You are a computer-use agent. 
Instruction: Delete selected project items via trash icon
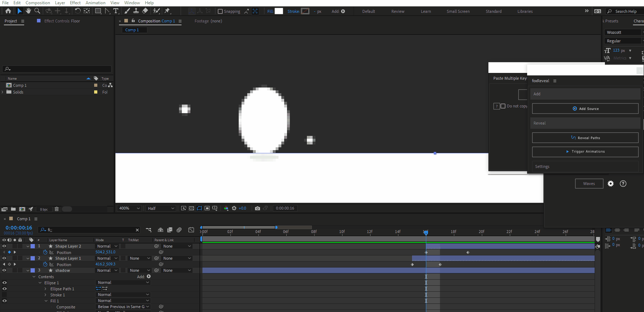56,209
